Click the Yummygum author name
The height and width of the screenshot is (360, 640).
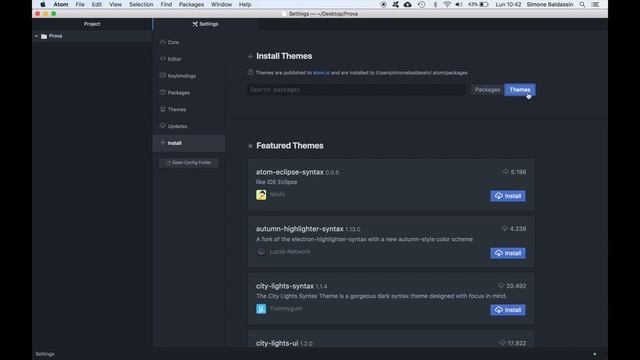[x=286, y=309]
